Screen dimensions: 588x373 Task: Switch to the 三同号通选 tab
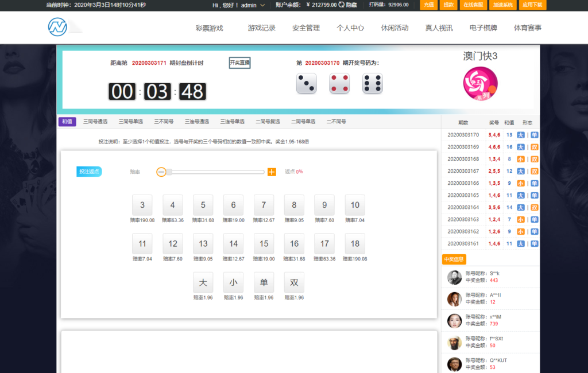pyautogui.click(x=95, y=122)
